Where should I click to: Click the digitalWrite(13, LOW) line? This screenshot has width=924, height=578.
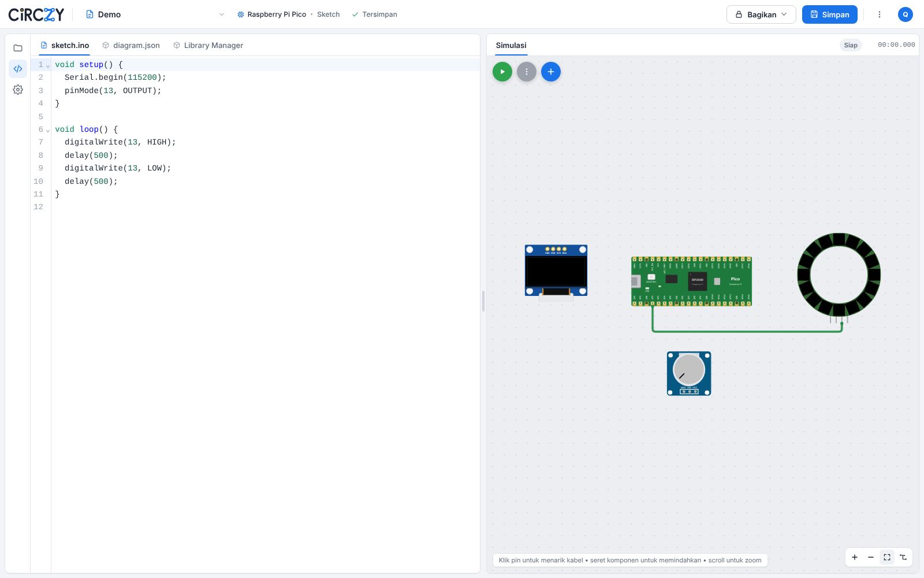(x=118, y=168)
